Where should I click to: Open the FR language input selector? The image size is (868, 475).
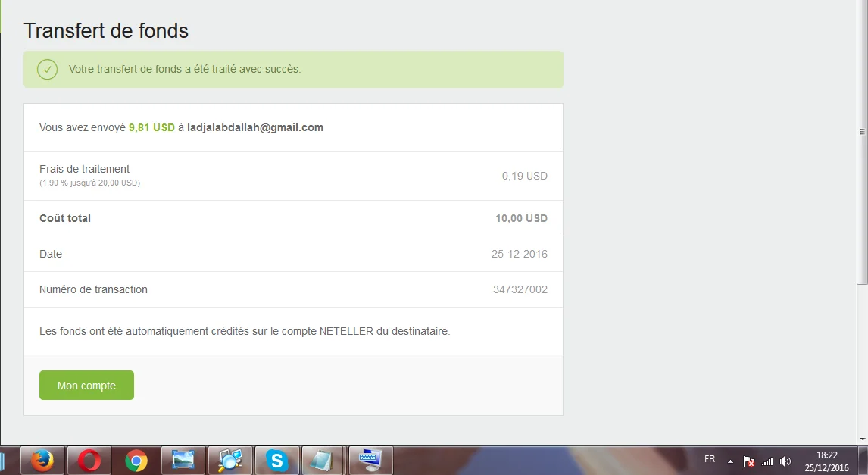710,459
